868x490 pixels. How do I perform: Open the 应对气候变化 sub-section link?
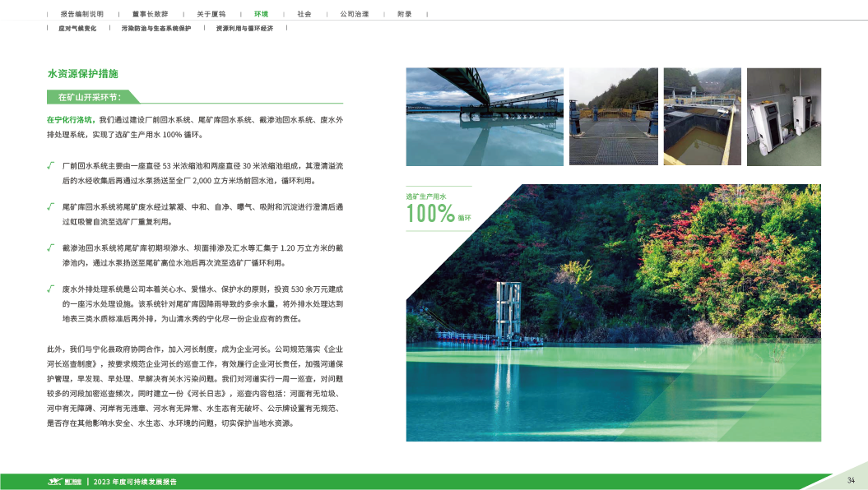tap(77, 28)
